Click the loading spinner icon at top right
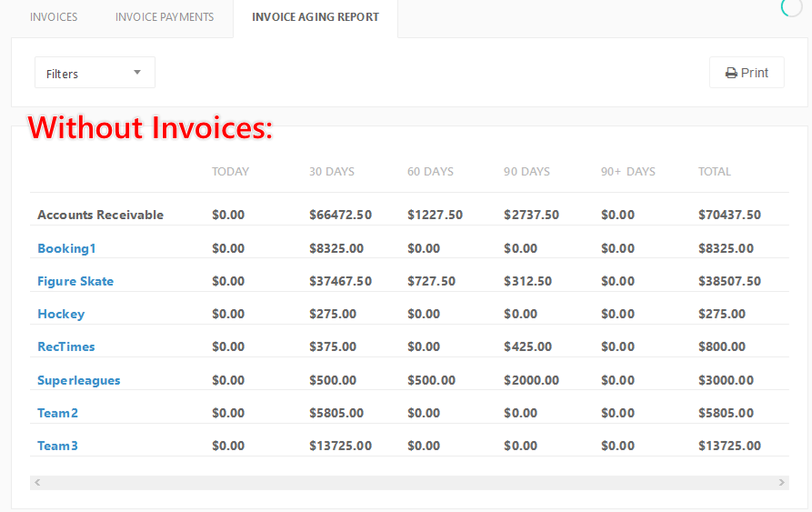This screenshot has width=812, height=512. click(791, 6)
